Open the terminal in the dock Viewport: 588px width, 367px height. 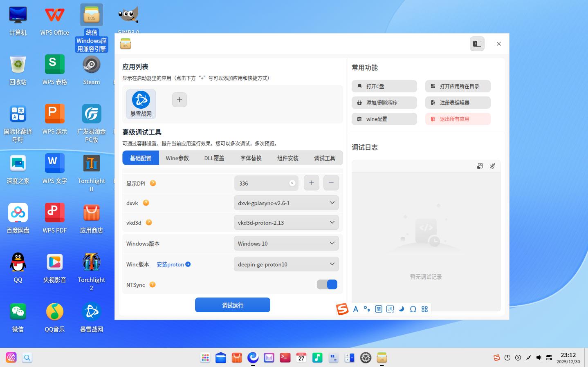[285, 358]
